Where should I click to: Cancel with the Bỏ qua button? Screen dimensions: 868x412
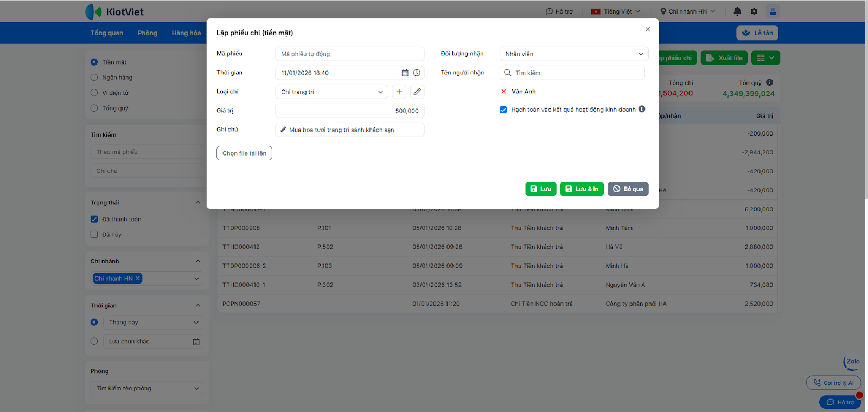[x=628, y=189]
